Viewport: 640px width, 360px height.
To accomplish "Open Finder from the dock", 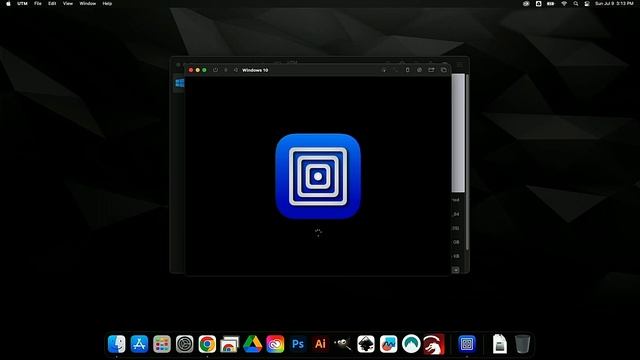I will pos(117,344).
